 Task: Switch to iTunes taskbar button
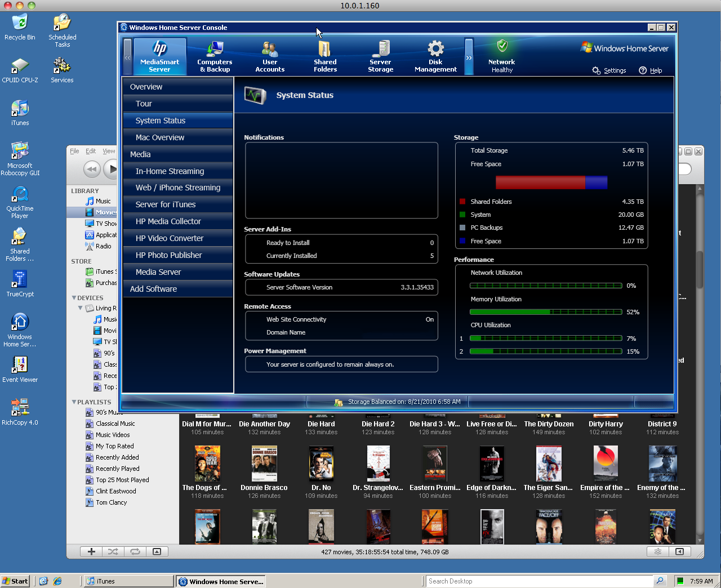click(x=129, y=581)
